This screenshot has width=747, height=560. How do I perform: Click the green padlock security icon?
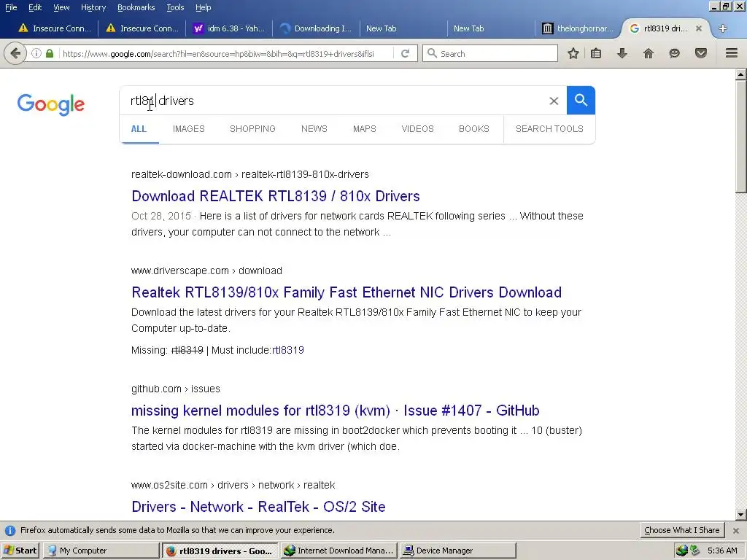[50, 53]
